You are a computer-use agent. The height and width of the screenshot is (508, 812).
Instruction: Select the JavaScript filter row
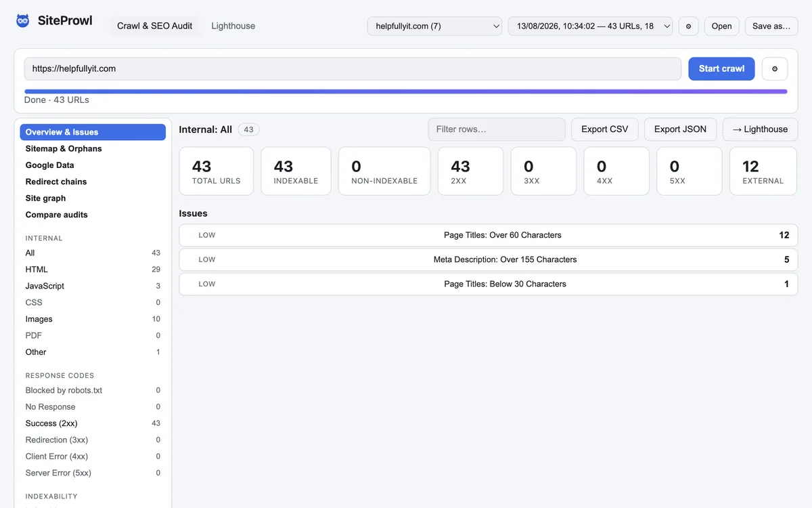click(93, 286)
